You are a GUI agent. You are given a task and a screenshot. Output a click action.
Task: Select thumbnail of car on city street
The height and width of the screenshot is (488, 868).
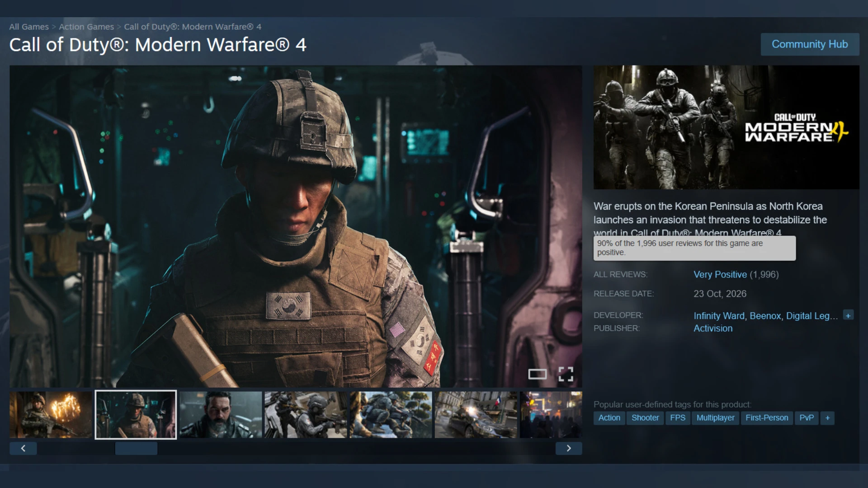476,415
